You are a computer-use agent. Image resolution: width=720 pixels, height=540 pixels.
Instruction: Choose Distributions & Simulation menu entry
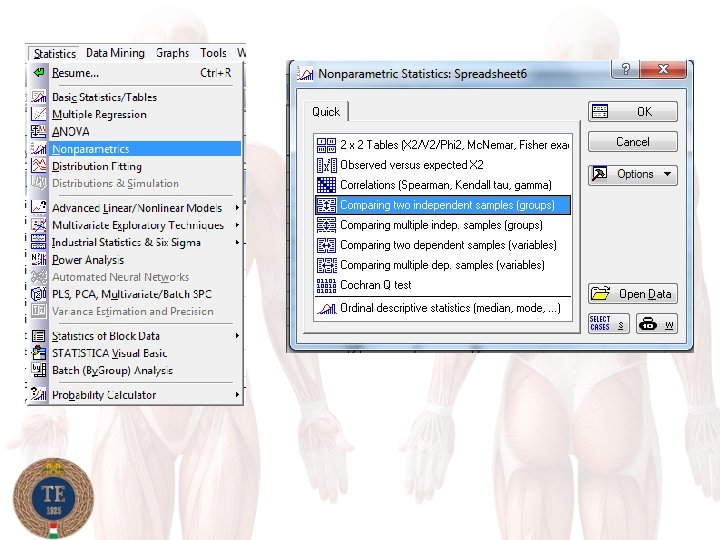[134, 183]
